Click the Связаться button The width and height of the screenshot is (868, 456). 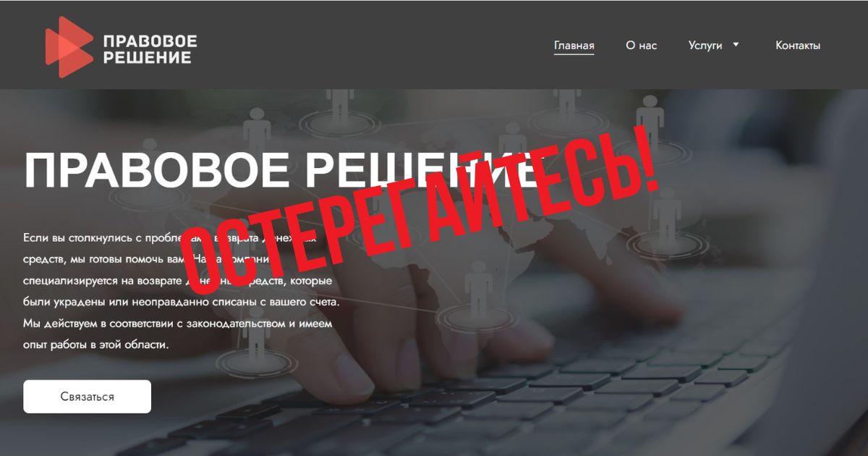pyautogui.click(x=87, y=397)
